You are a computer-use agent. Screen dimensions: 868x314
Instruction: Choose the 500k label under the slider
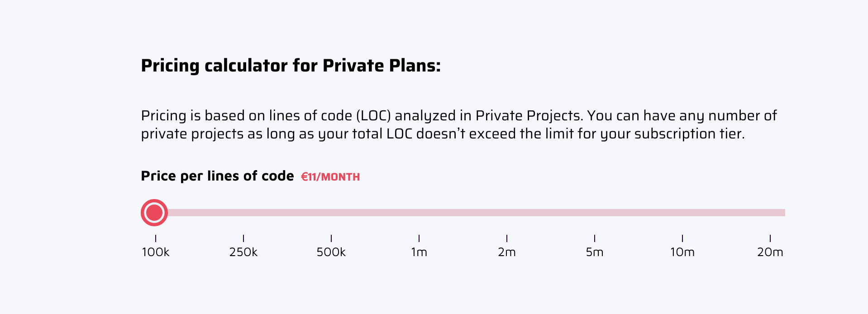pyautogui.click(x=331, y=252)
